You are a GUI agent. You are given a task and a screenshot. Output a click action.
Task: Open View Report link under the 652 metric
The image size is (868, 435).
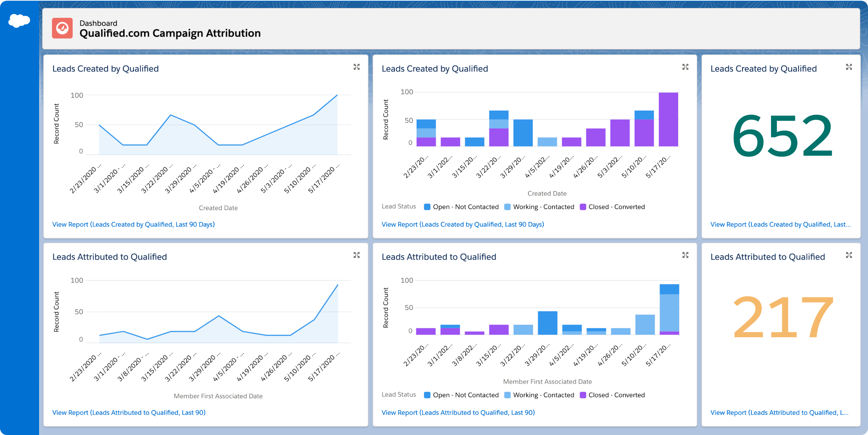(x=780, y=224)
